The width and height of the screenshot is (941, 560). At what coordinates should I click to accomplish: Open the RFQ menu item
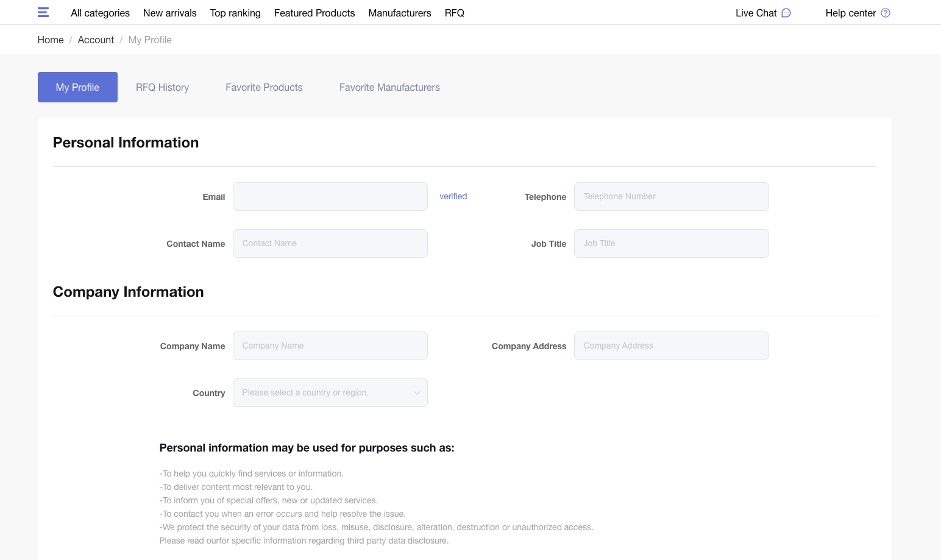click(x=455, y=13)
